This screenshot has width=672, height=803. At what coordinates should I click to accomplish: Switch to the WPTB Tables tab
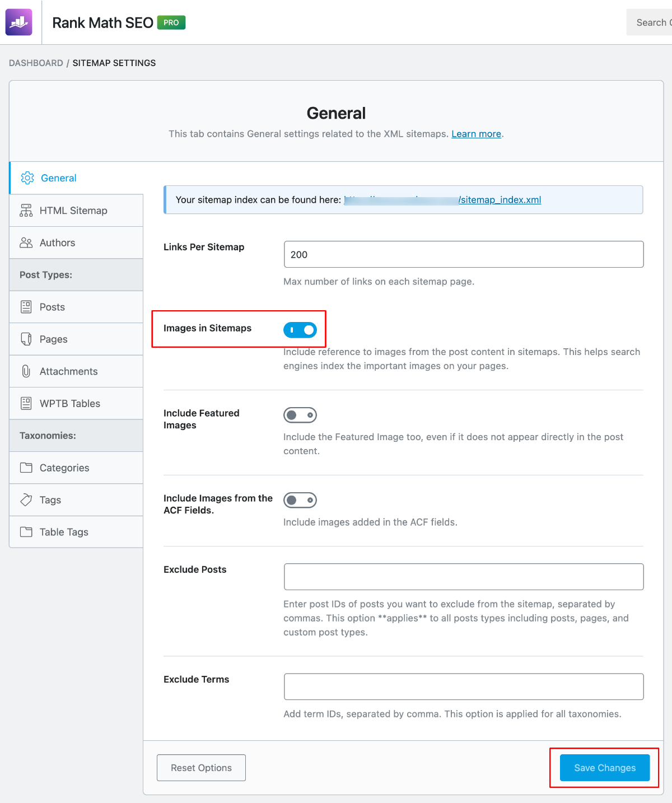click(70, 404)
